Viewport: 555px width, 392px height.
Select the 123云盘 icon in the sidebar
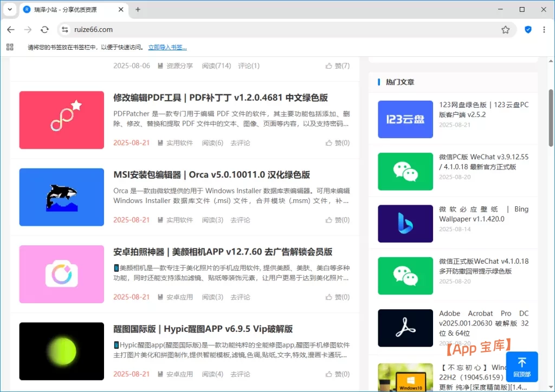pos(405,120)
